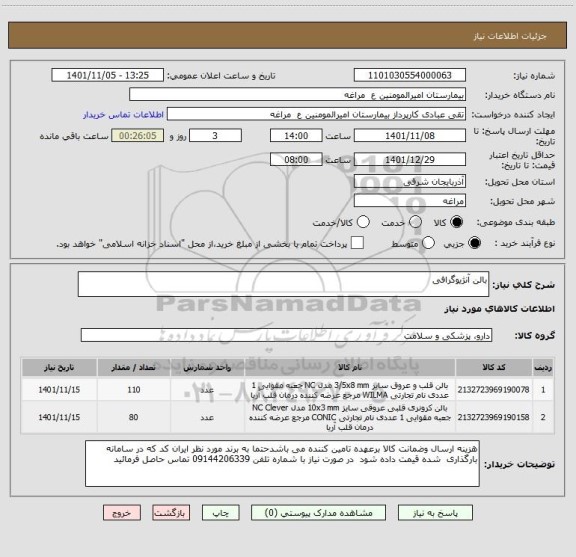The image size is (576, 557).
Task: Select the خدمت radio button
Action: (x=415, y=222)
